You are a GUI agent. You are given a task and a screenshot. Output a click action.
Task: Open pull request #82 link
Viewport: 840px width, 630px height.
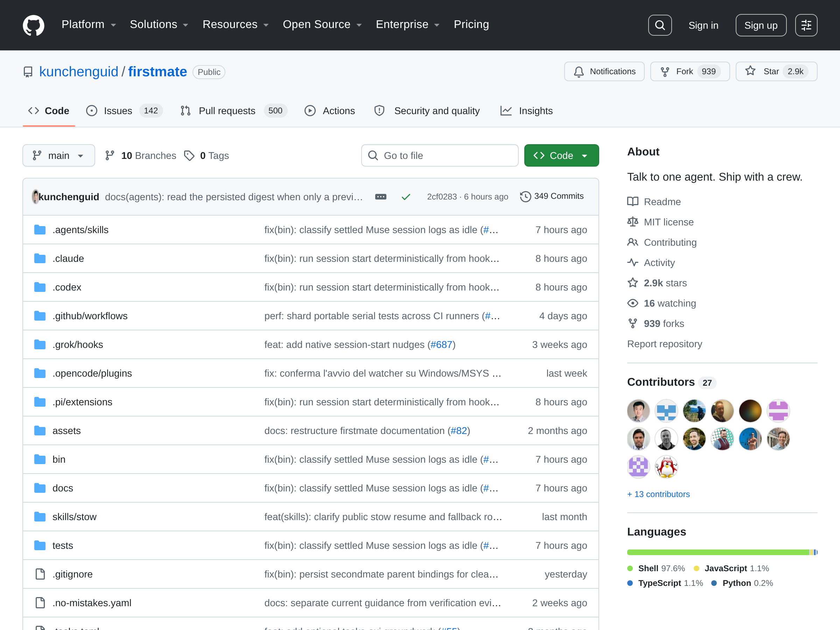(x=458, y=430)
